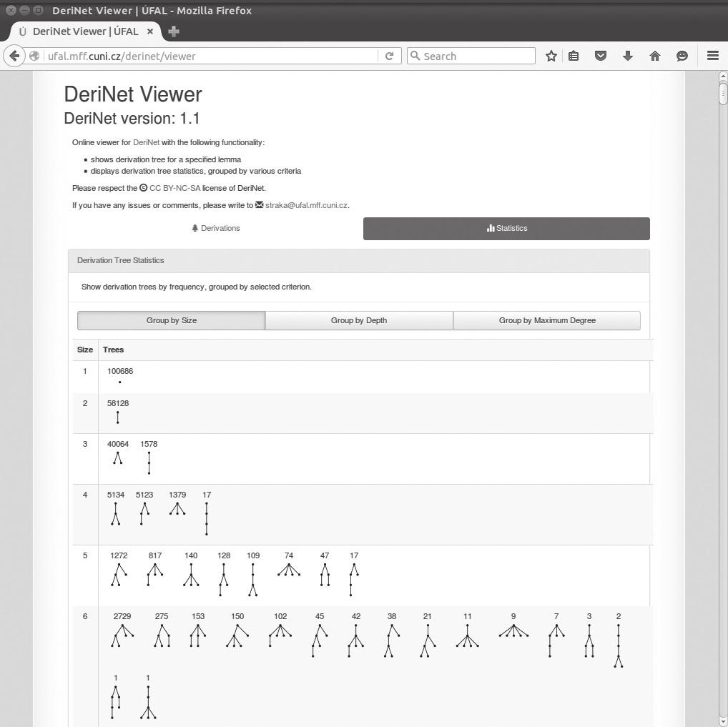Open a new tab with the plus icon
This screenshot has width=728, height=727.
(x=174, y=31)
